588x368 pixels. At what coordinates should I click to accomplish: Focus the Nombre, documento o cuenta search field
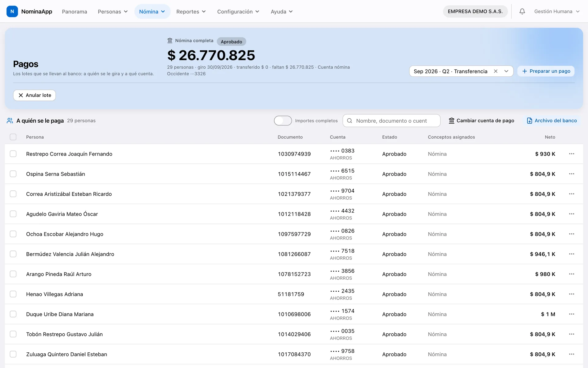391,121
